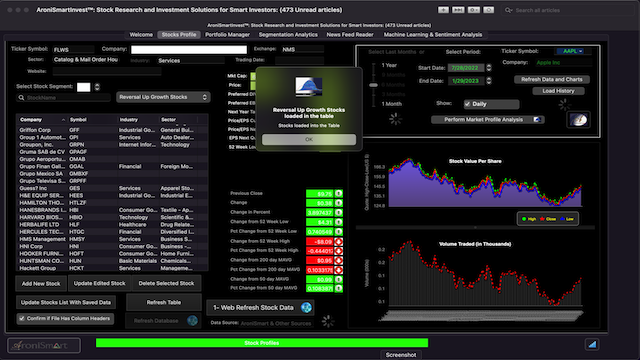The height and width of the screenshot is (360, 640).
Task: Click the globe icon beside Refresh Database
Action: (x=192, y=320)
